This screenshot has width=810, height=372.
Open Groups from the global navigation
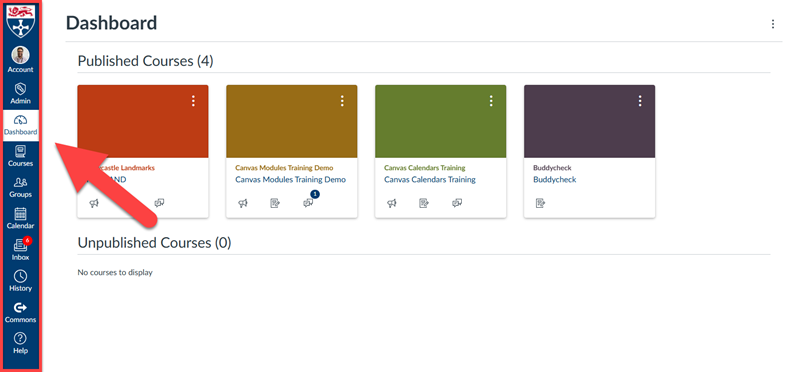[21, 187]
